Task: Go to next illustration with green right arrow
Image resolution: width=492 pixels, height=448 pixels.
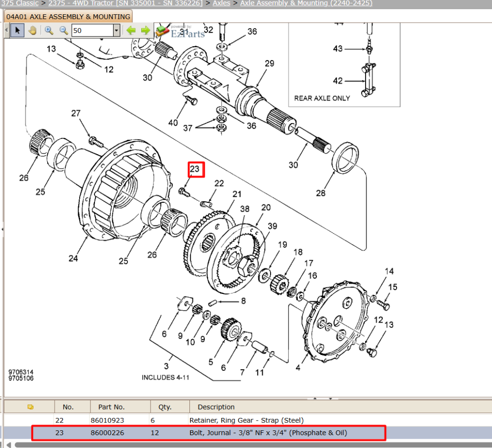Action: click(x=145, y=31)
